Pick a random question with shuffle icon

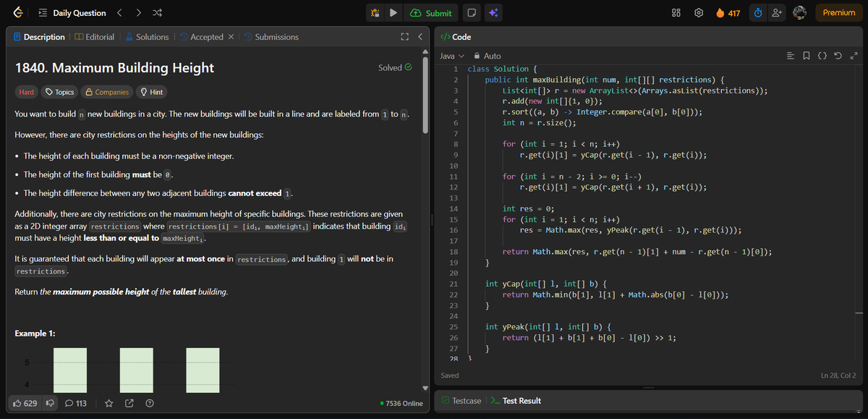coord(157,13)
